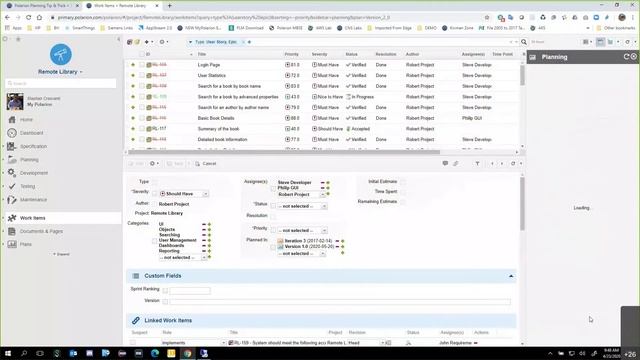Open the Specification sidebar section
The height and width of the screenshot is (360, 640).
point(33,146)
